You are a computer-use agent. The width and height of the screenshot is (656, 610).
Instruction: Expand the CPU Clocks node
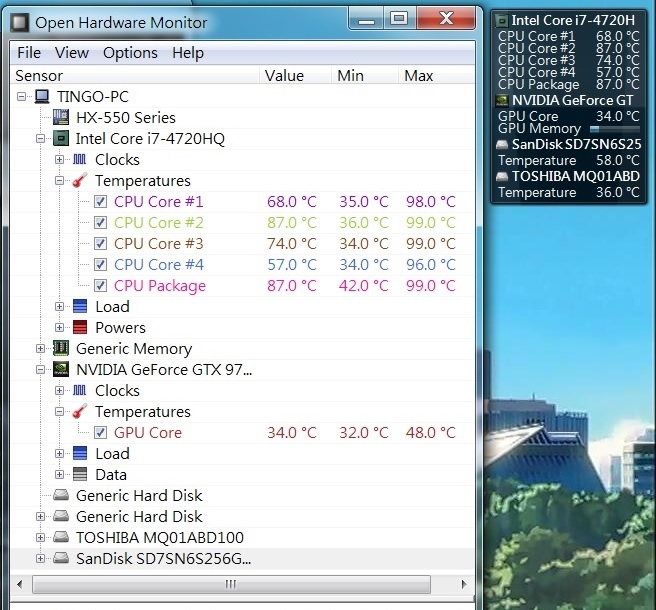pos(59,159)
